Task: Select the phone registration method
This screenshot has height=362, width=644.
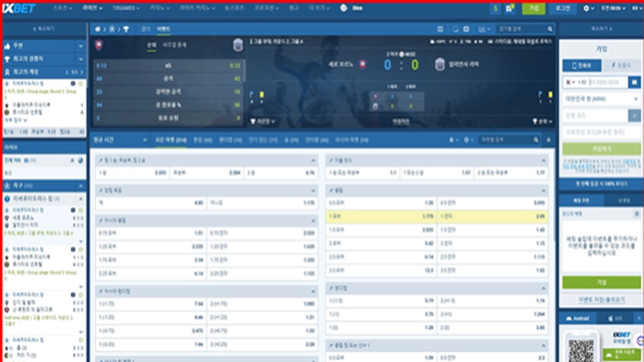Action: coord(581,65)
